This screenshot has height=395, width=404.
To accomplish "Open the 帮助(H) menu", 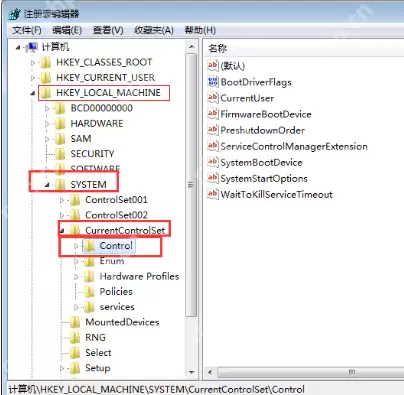I will (x=200, y=30).
